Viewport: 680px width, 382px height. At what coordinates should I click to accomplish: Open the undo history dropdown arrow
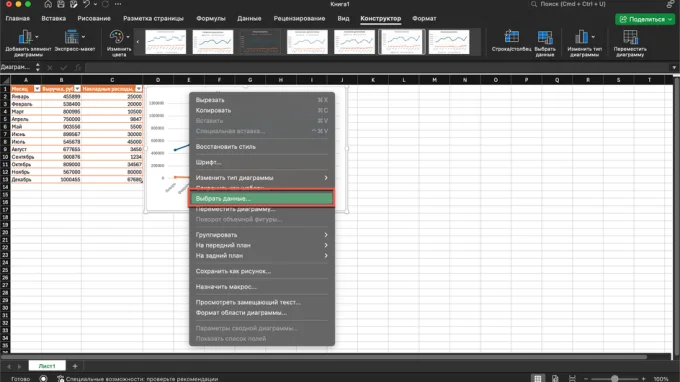click(x=95, y=4)
